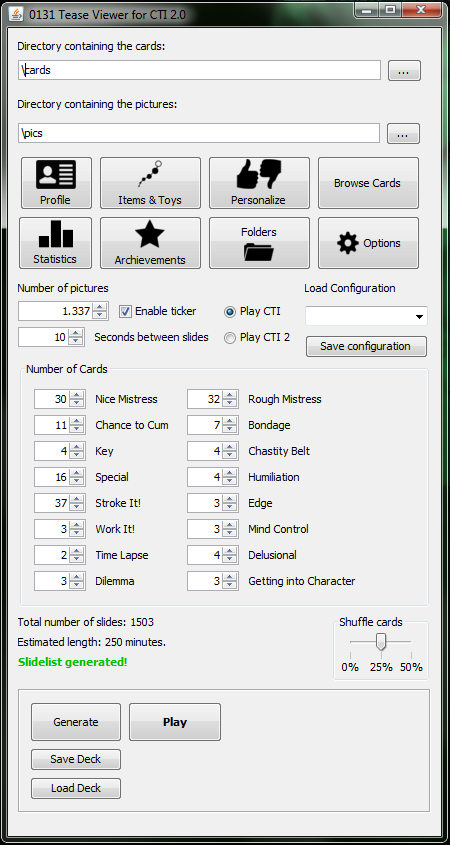Select the Play CTI radio button
Viewport: 450px width, 845px height.
[x=230, y=311]
